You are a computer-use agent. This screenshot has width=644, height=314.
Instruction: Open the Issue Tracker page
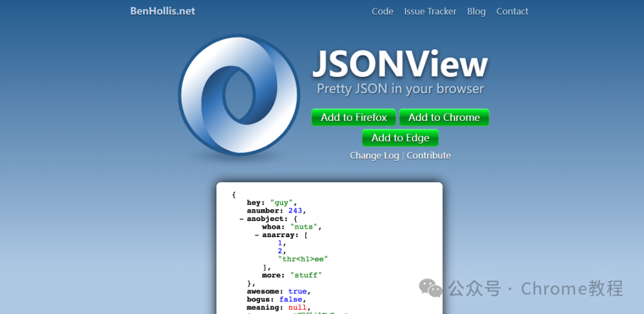[x=430, y=11]
